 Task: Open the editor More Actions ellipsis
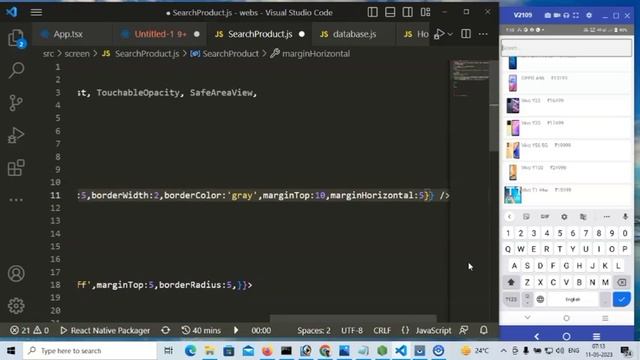click(x=483, y=34)
